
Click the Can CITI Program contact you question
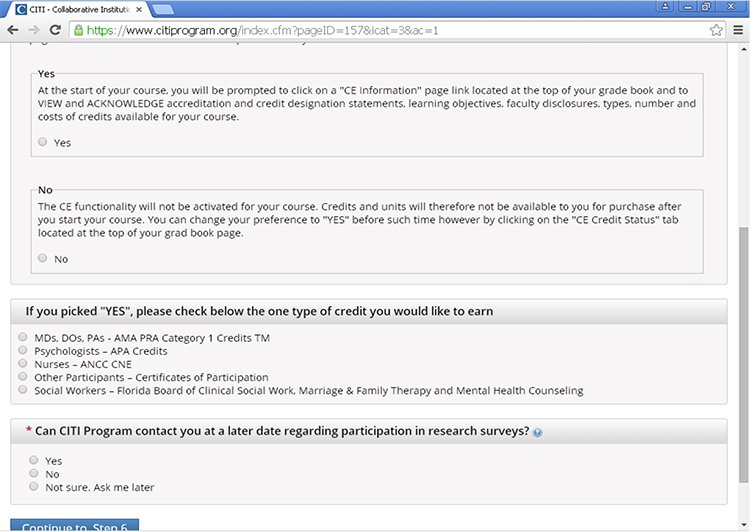[282, 431]
